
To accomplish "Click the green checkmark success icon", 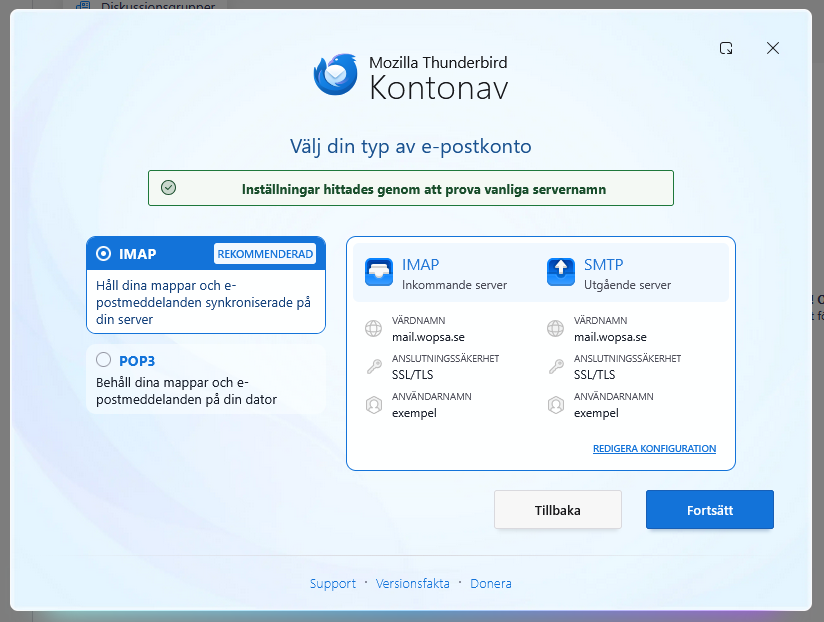I will (168, 188).
